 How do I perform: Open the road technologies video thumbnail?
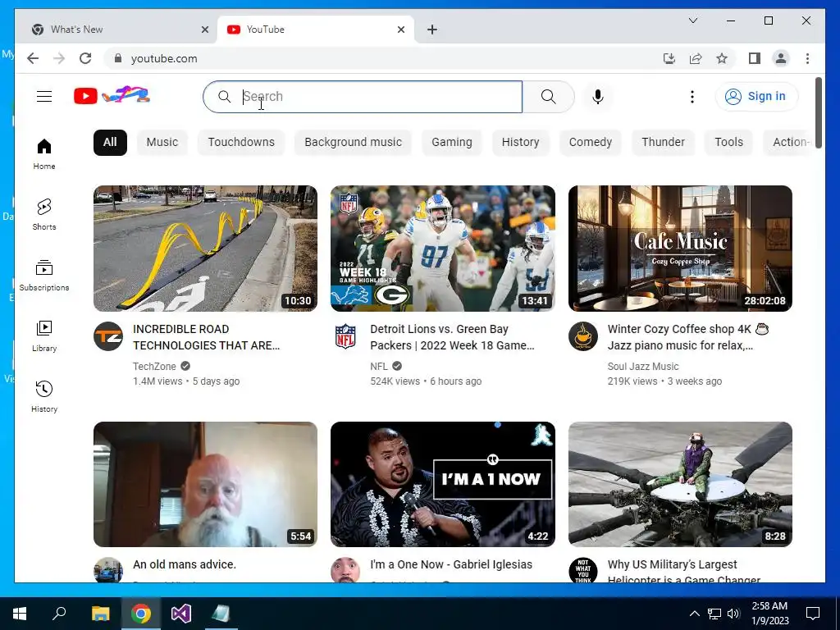point(205,248)
